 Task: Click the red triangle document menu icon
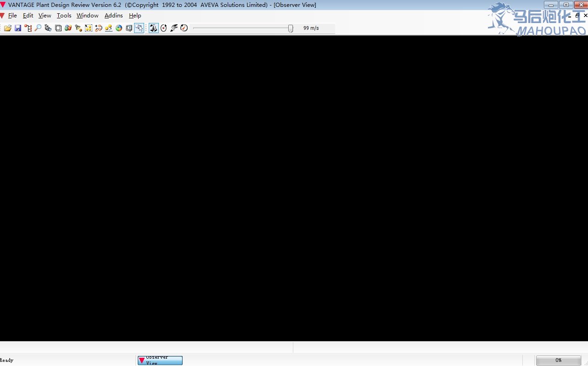pos(2,16)
